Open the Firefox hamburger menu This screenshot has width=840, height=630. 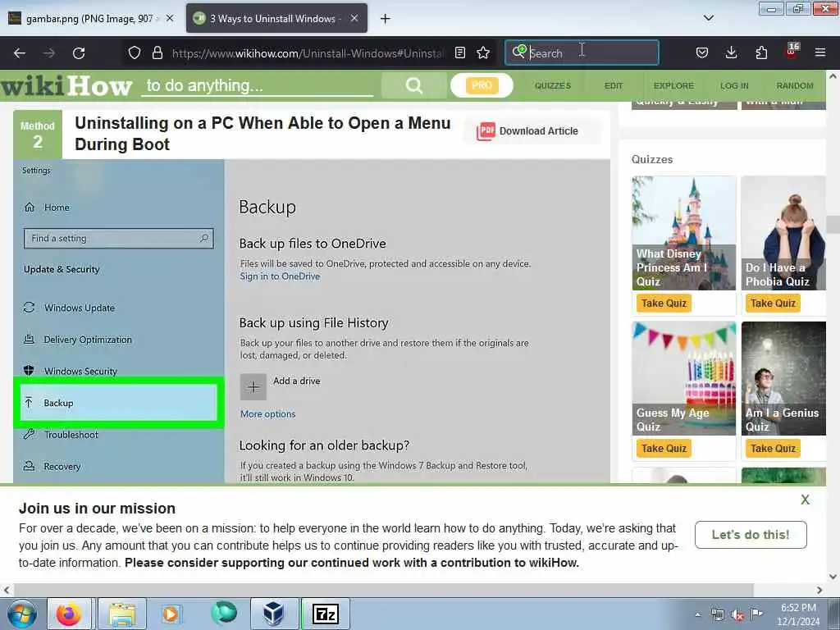820,52
